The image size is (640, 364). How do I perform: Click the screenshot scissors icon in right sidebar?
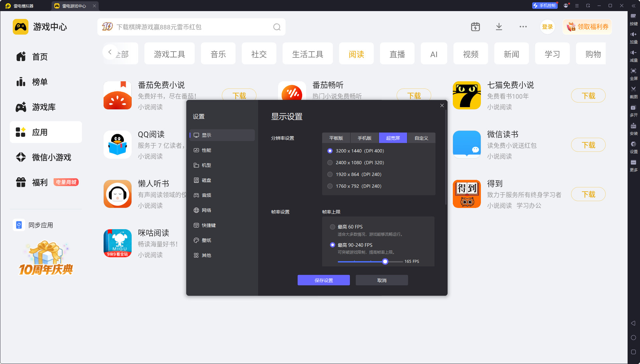pos(633,89)
